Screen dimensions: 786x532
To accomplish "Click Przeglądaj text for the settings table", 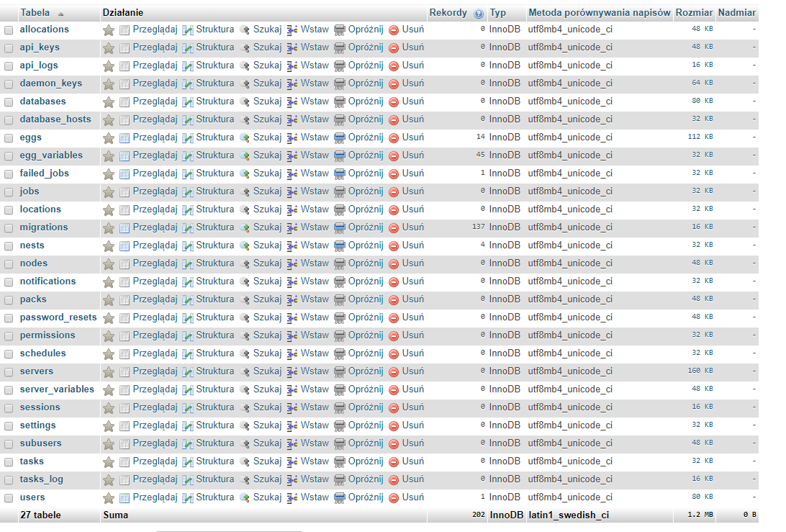I will (155, 425).
